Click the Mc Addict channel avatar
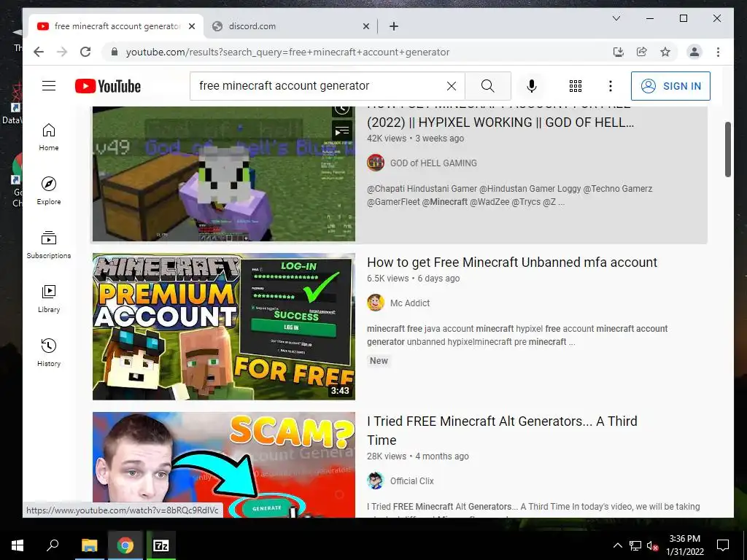The height and width of the screenshot is (560, 747). [x=376, y=303]
